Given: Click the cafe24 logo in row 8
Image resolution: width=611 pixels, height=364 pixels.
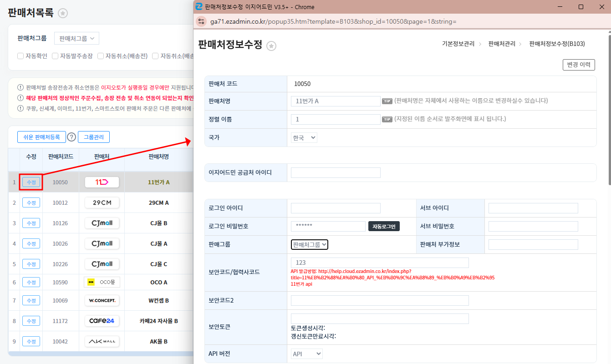Looking at the screenshot, I should [102, 321].
